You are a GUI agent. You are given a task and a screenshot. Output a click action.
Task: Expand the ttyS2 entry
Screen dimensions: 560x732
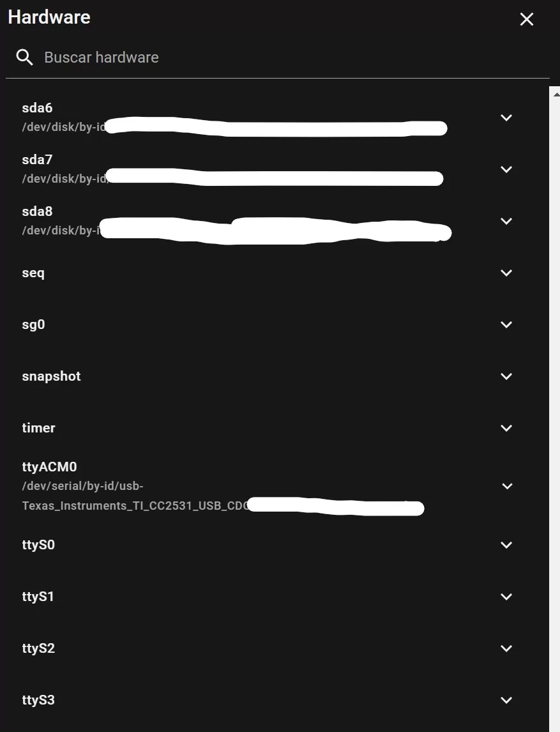click(506, 648)
